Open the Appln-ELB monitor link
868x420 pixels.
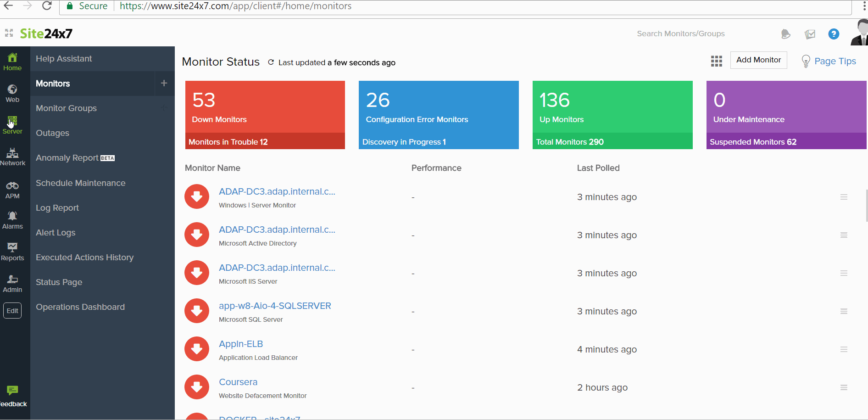(241, 344)
